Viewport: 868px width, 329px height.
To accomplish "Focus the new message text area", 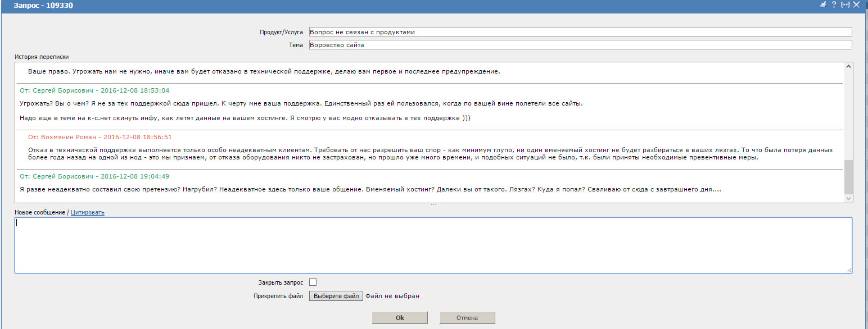I will pyautogui.click(x=433, y=245).
